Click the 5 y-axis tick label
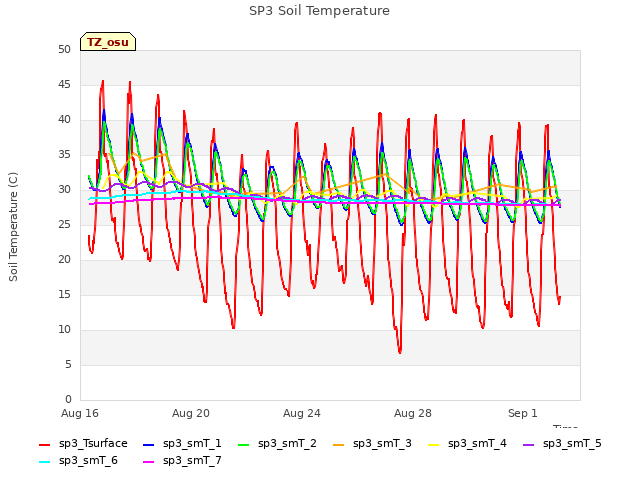The width and height of the screenshot is (640, 480). (68, 364)
